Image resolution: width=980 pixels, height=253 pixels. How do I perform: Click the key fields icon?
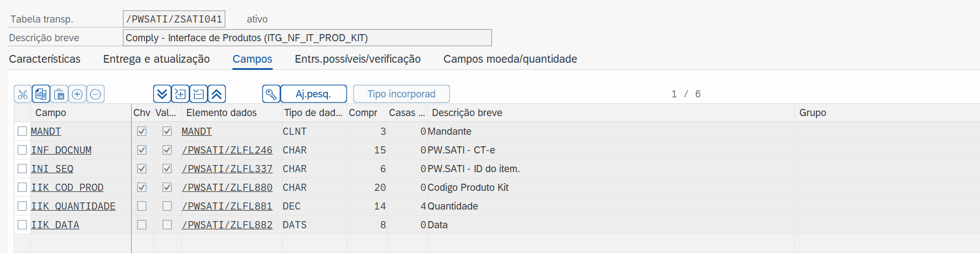[x=271, y=94]
